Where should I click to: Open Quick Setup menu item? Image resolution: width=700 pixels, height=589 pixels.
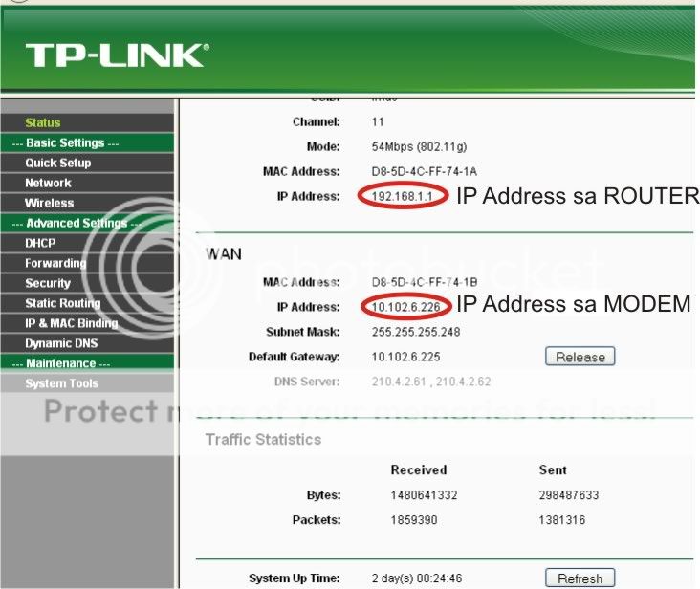pyautogui.click(x=58, y=163)
